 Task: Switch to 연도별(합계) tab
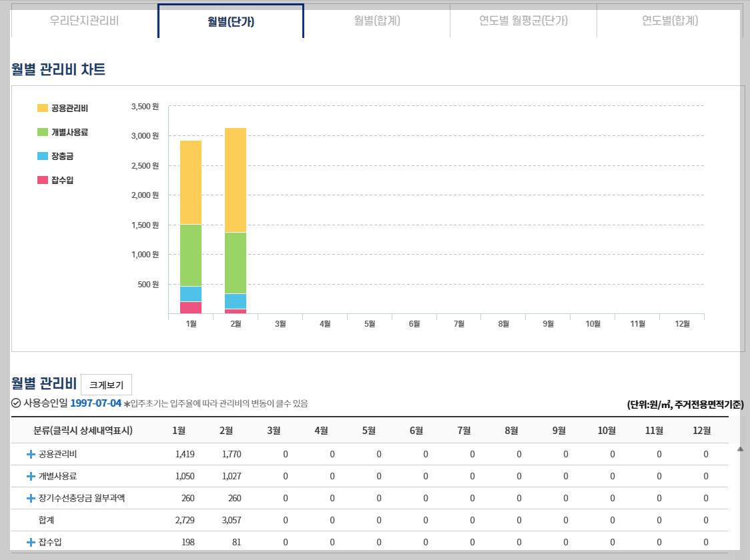point(670,21)
